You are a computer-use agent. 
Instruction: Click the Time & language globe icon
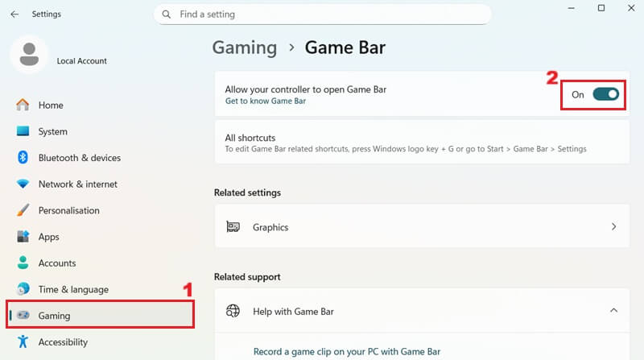coord(23,289)
